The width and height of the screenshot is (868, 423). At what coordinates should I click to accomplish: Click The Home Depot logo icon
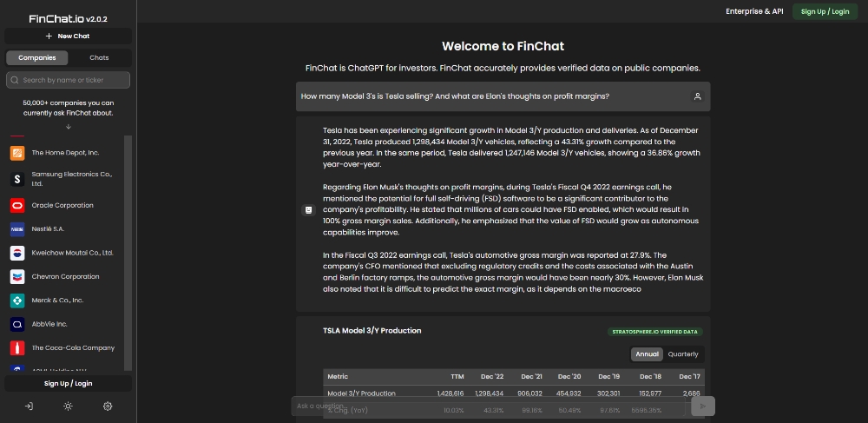17,153
